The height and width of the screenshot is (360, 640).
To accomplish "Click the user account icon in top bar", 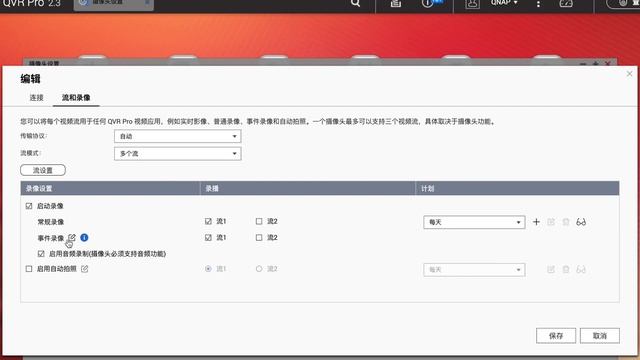I will pos(472,4).
